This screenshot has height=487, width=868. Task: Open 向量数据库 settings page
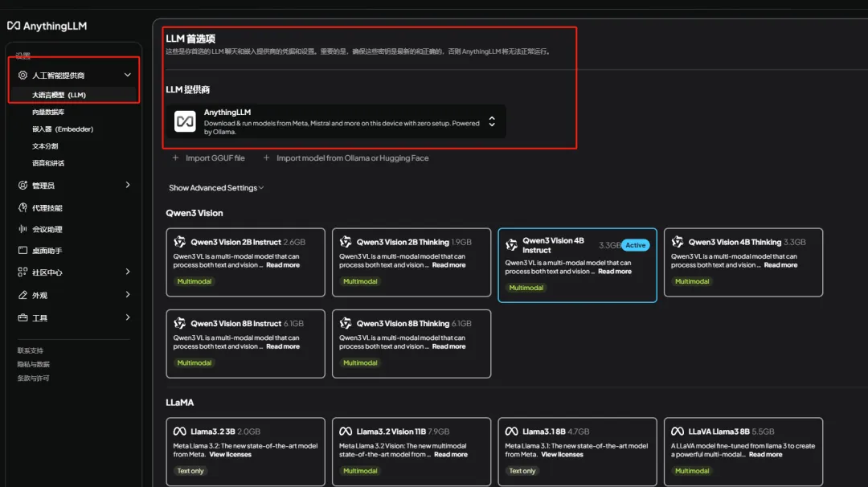click(48, 112)
